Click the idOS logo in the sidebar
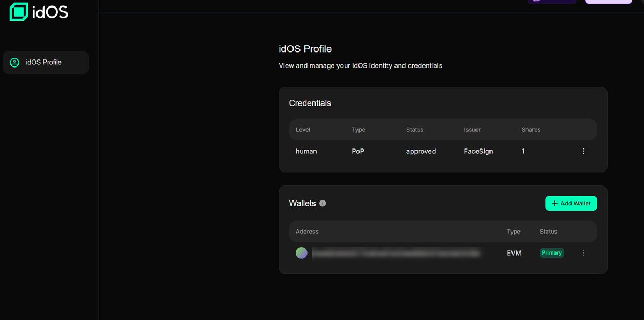The width and height of the screenshot is (644, 320). [39, 11]
